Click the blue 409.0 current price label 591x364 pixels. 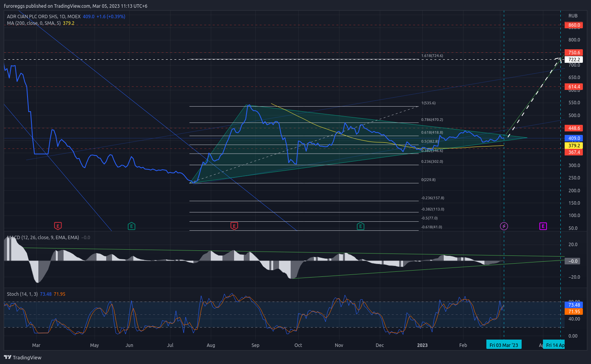coord(574,138)
